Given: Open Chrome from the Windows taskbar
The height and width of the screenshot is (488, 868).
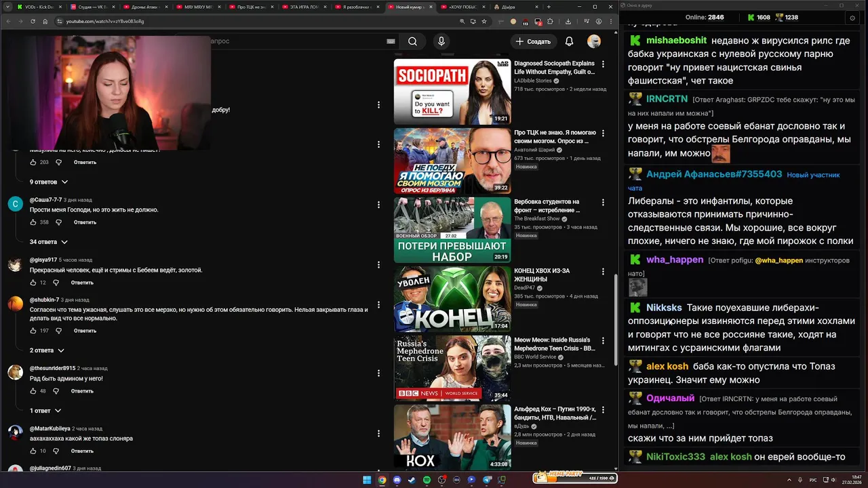Looking at the screenshot, I should (x=382, y=480).
